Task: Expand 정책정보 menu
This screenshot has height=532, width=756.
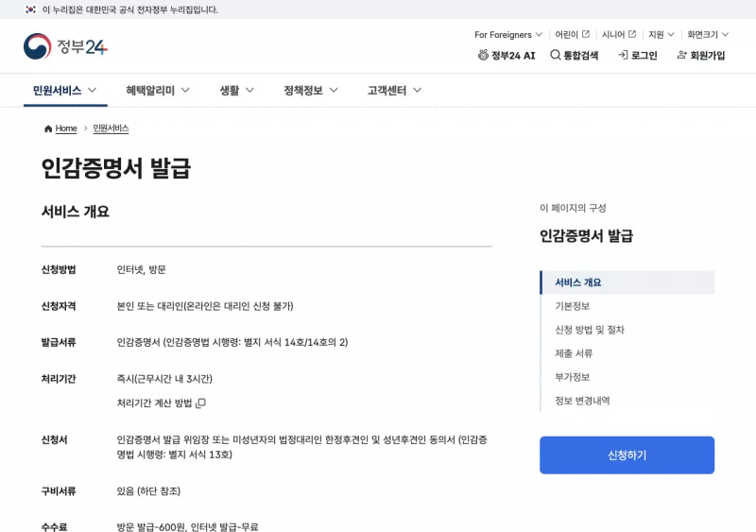Action: click(311, 90)
